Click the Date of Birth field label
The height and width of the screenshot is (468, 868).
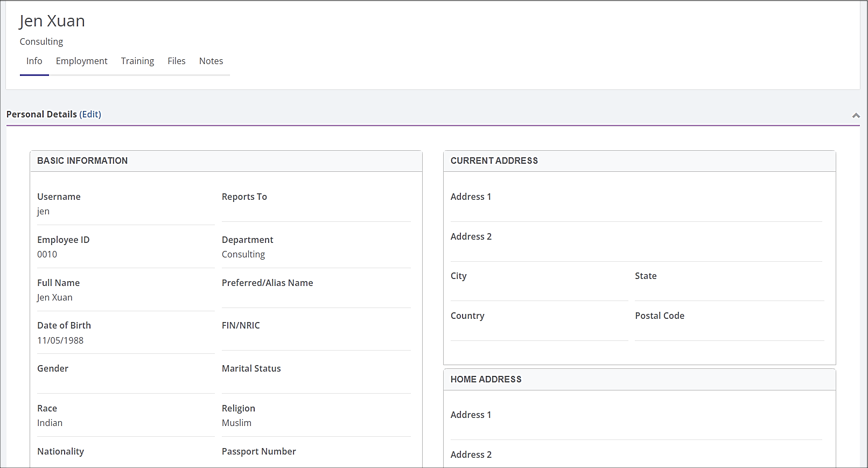[x=64, y=325]
